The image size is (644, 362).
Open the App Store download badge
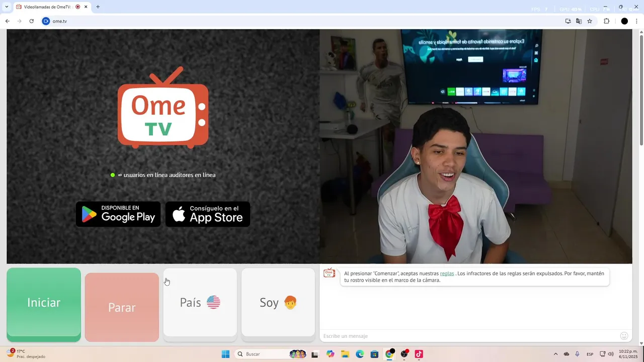coord(208,214)
